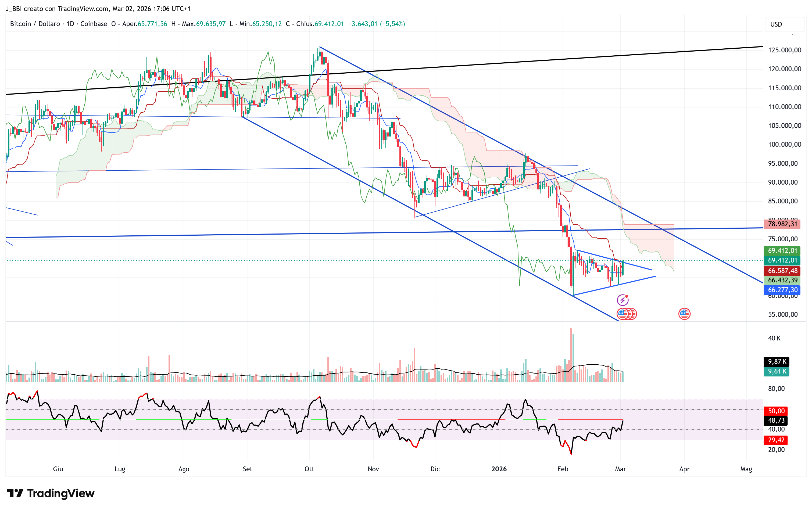Image resolution: width=812 pixels, height=510 pixels.
Task: Click the Ott month on time axis
Action: (x=309, y=469)
